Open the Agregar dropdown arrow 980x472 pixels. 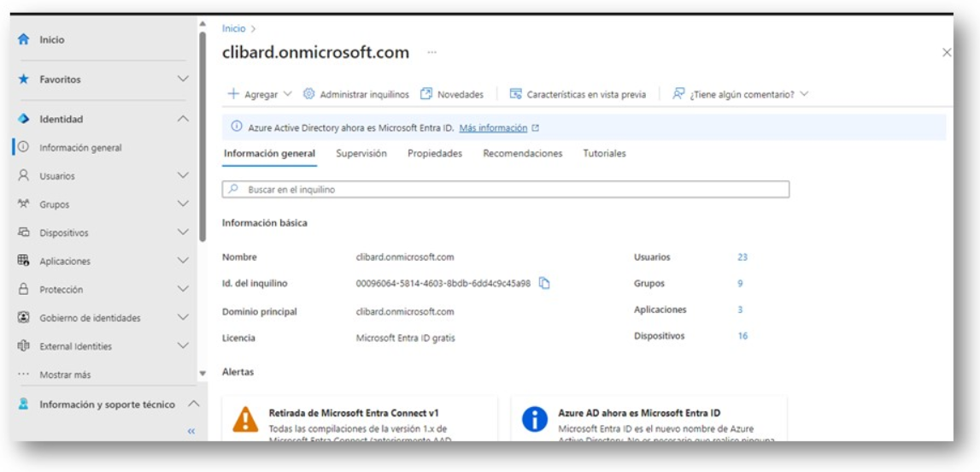click(287, 94)
